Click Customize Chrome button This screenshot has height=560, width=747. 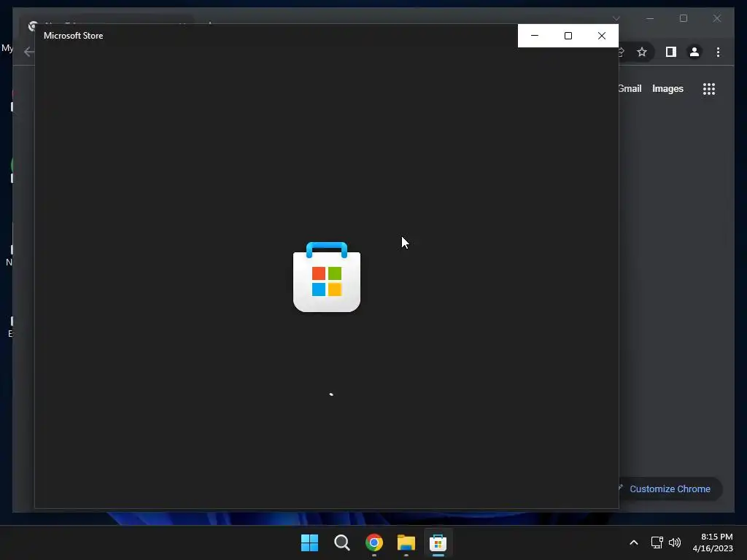(x=670, y=489)
